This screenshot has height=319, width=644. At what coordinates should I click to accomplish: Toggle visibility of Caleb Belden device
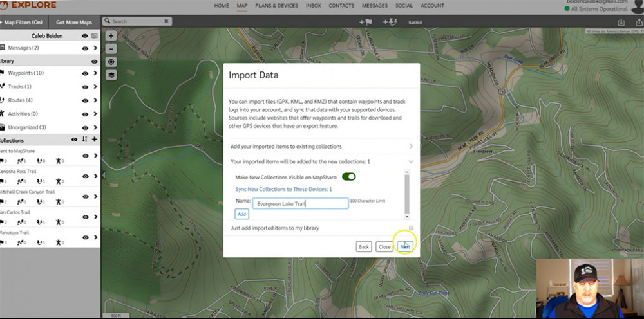pyautogui.click(x=84, y=36)
